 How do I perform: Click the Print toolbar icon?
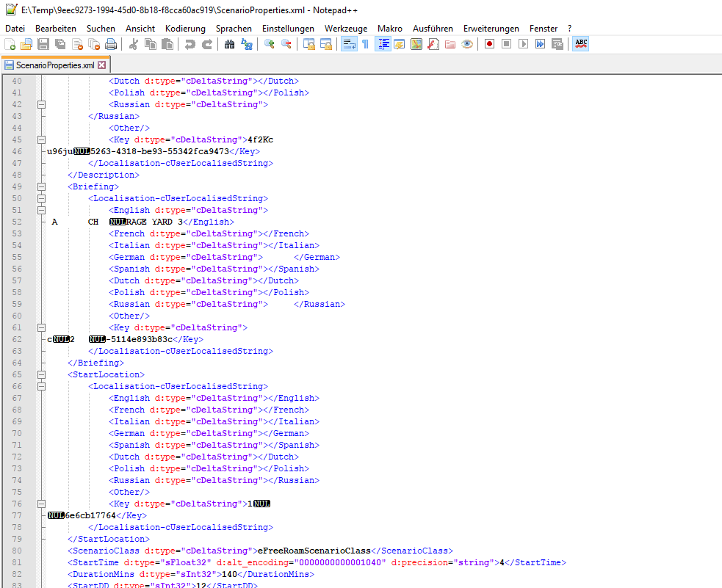(x=111, y=44)
